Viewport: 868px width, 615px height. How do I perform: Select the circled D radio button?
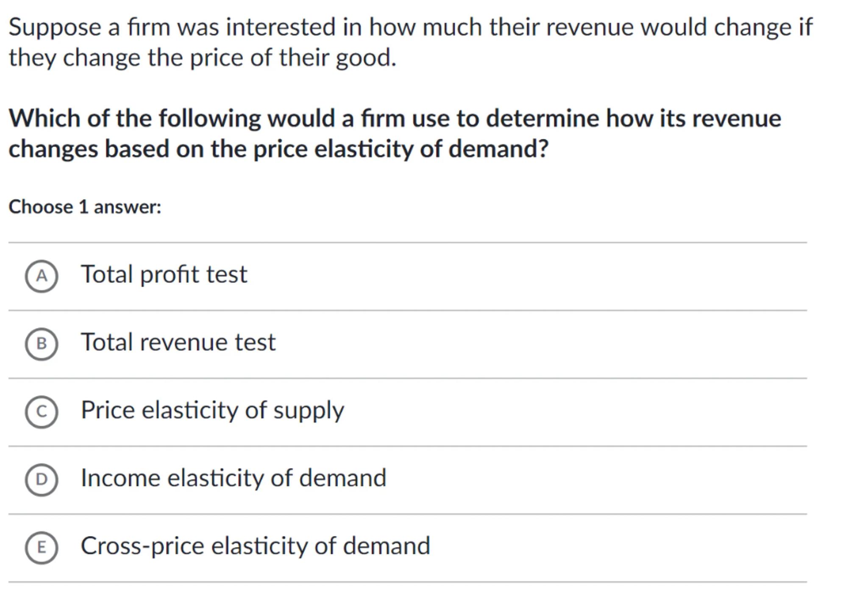pos(42,479)
